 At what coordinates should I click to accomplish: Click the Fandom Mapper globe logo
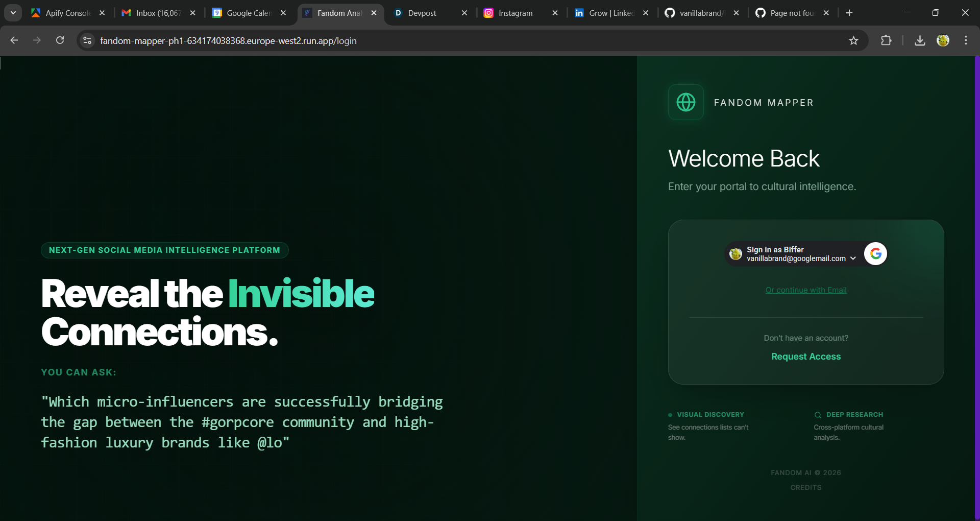point(685,102)
